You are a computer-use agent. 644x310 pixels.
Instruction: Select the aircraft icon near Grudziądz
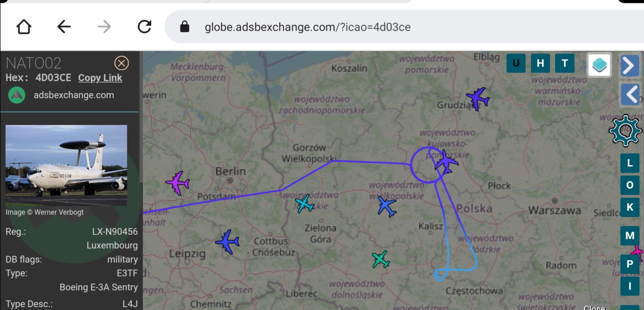point(478,98)
